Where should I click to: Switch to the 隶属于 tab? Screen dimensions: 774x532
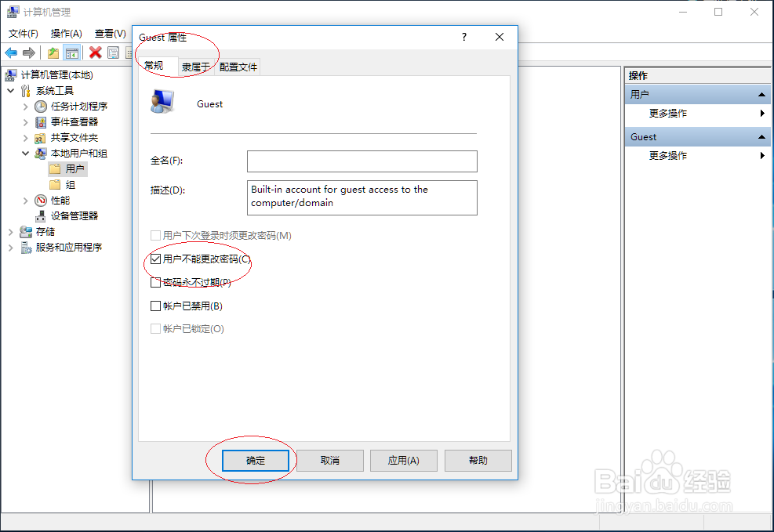click(x=195, y=67)
